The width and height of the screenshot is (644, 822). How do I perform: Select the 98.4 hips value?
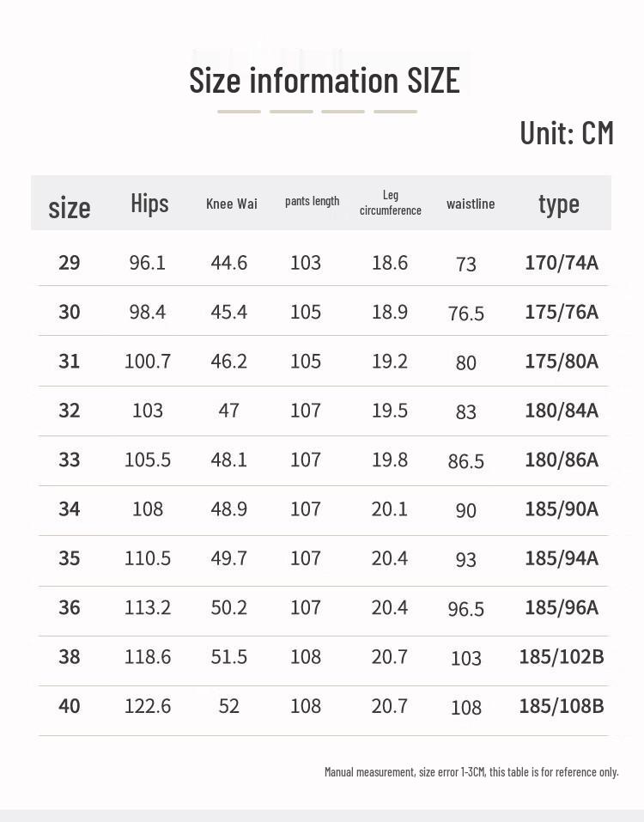tap(148, 312)
